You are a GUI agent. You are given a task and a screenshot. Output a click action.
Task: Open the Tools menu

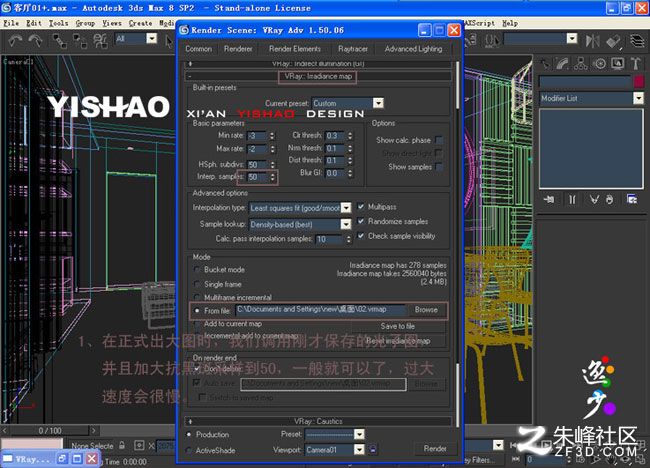coord(58,23)
